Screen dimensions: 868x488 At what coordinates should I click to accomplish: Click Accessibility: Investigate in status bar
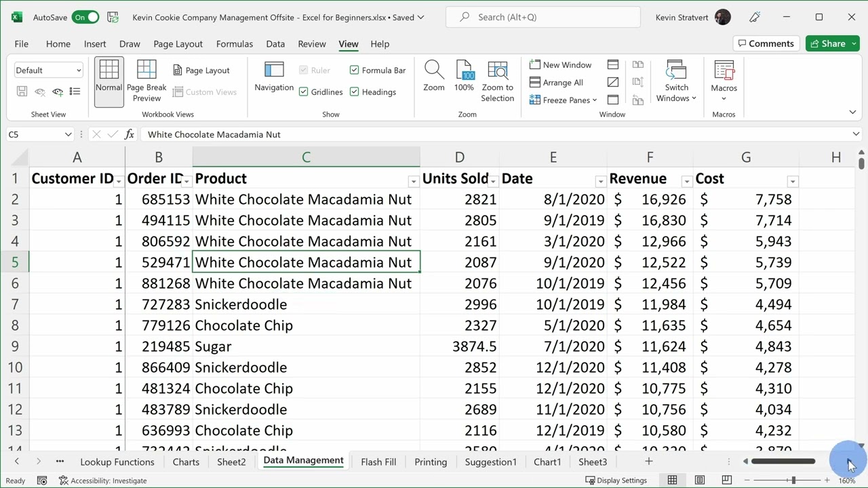coord(102,481)
